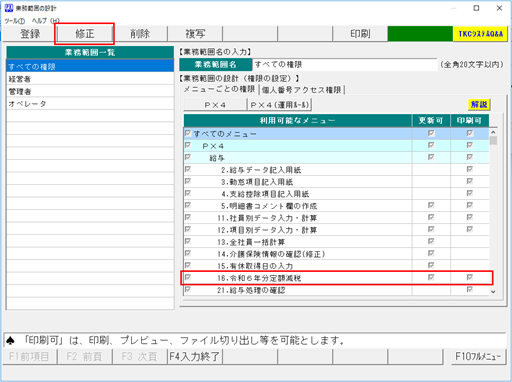The height and width of the screenshot is (382, 512).
Task: Open the ツール menu
Action: tap(15, 21)
